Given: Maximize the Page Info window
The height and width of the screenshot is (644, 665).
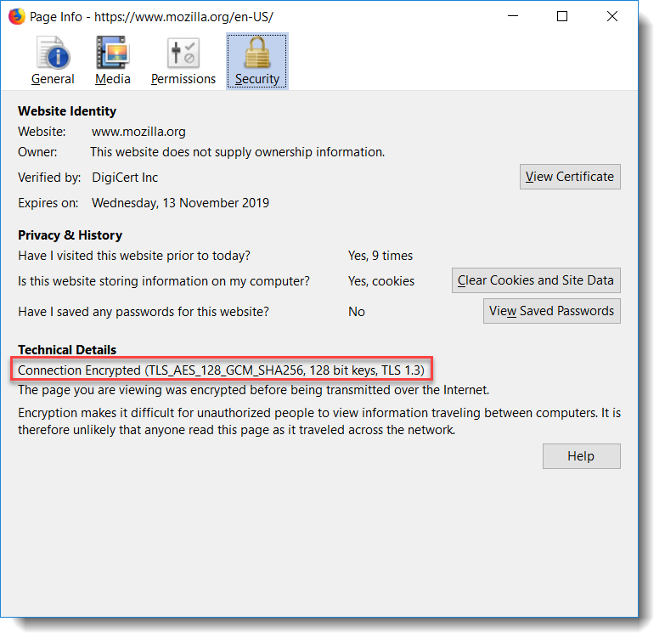Looking at the screenshot, I should (562, 17).
